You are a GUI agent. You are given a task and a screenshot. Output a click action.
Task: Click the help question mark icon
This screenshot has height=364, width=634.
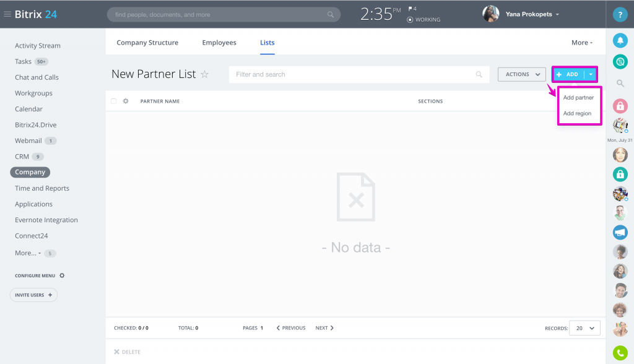tap(620, 14)
